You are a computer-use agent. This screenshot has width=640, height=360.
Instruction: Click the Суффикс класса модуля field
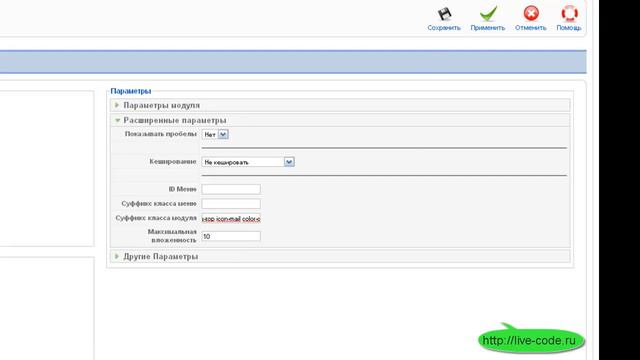pyautogui.click(x=231, y=218)
